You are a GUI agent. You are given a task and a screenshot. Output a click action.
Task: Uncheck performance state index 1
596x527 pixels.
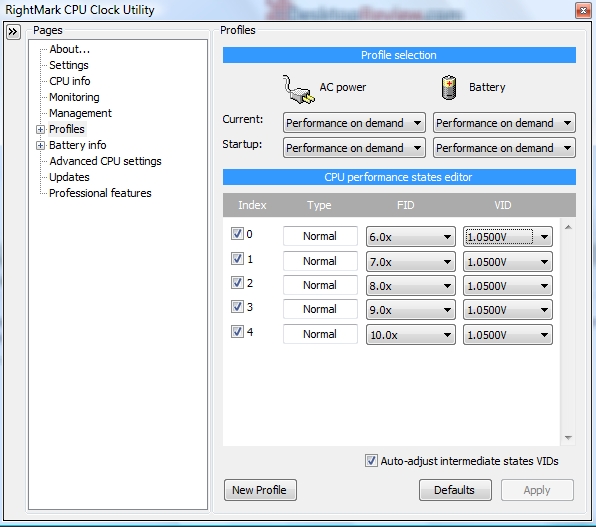point(237,259)
